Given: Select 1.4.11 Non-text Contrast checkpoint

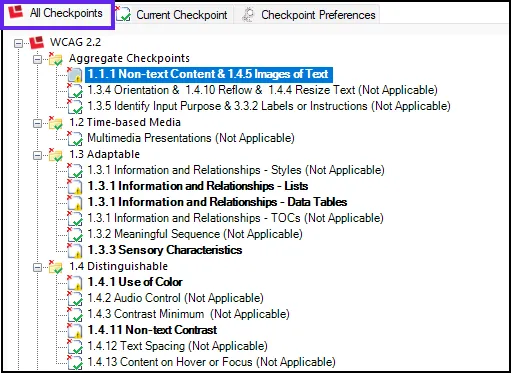Looking at the screenshot, I should [x=152, y=330].
